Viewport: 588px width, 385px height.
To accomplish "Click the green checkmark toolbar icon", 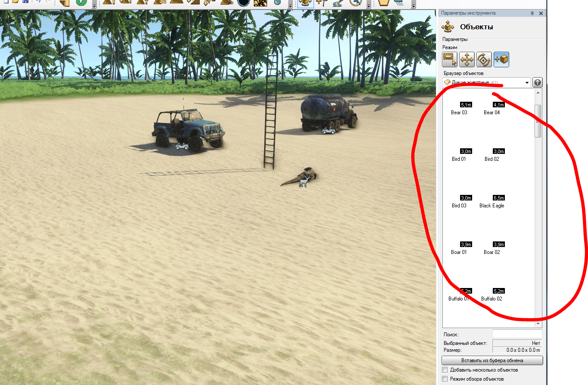I will click(82, 3).
